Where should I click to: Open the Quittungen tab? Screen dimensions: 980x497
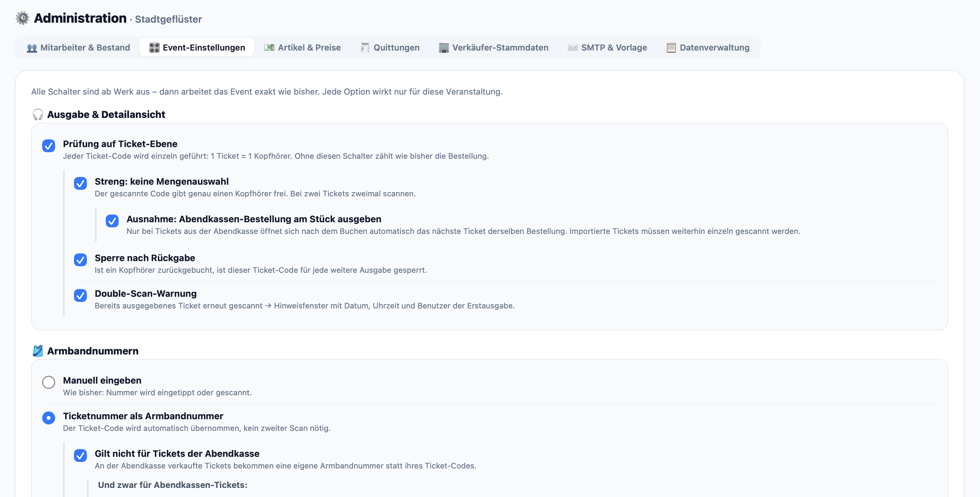click(390, 48)
